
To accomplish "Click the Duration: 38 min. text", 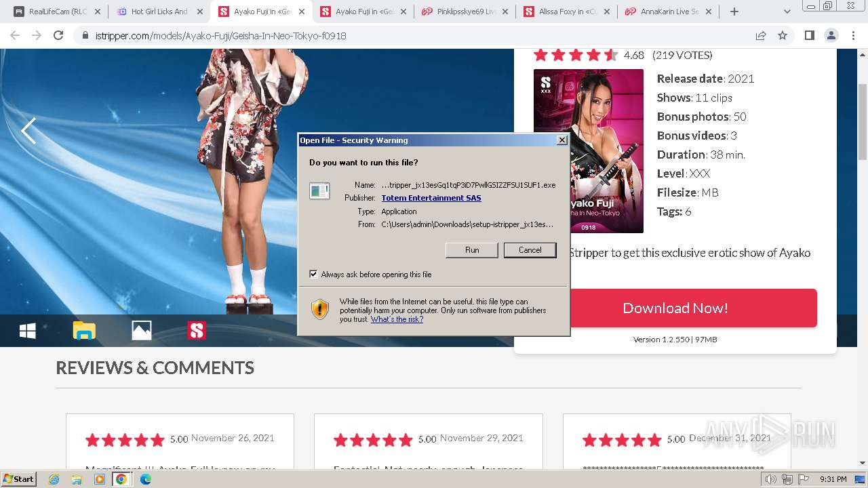I will coord(701,155).
